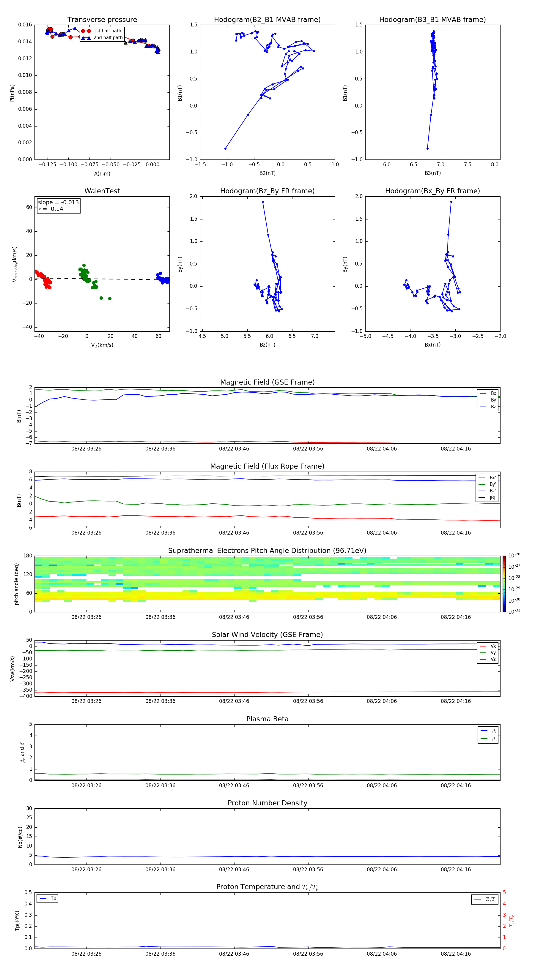This screenshot has width=535, height=980.
Task: Click the "Proton Number Density" title
Action: [267, 803]
